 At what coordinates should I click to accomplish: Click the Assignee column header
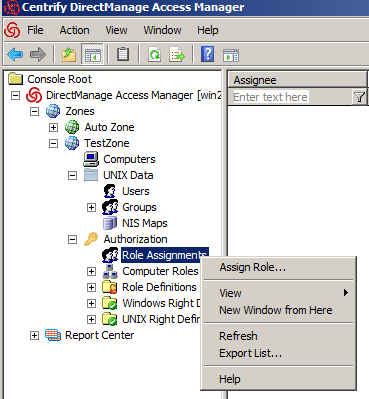(x=297, y=80)
